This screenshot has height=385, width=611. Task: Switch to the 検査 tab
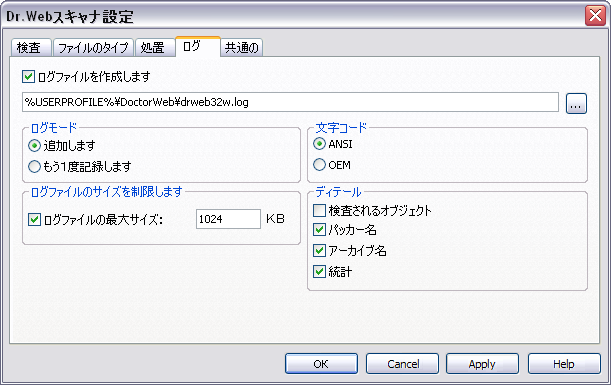pos(31,48)
